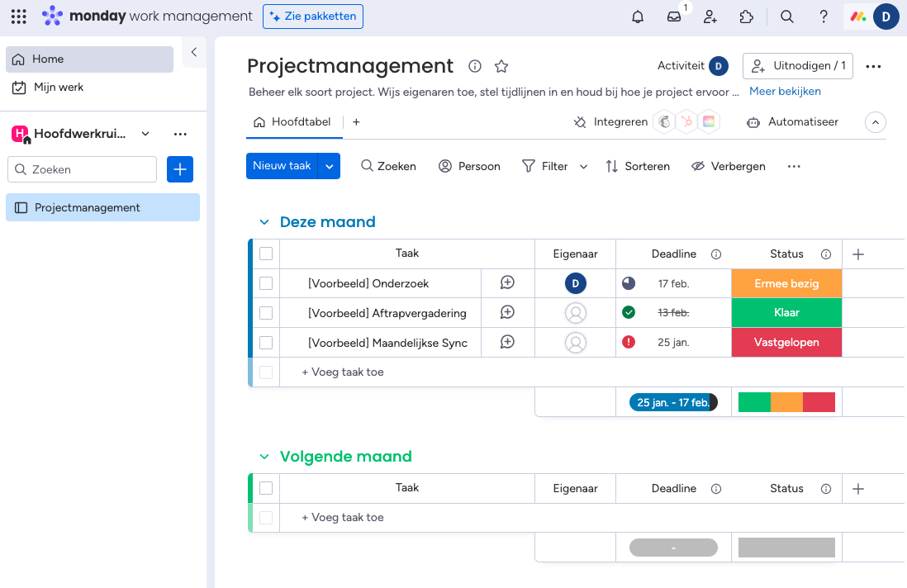Screen dimensions: 907x588
Task: Add column in Volgende maand group
Action: pos(858,489)
